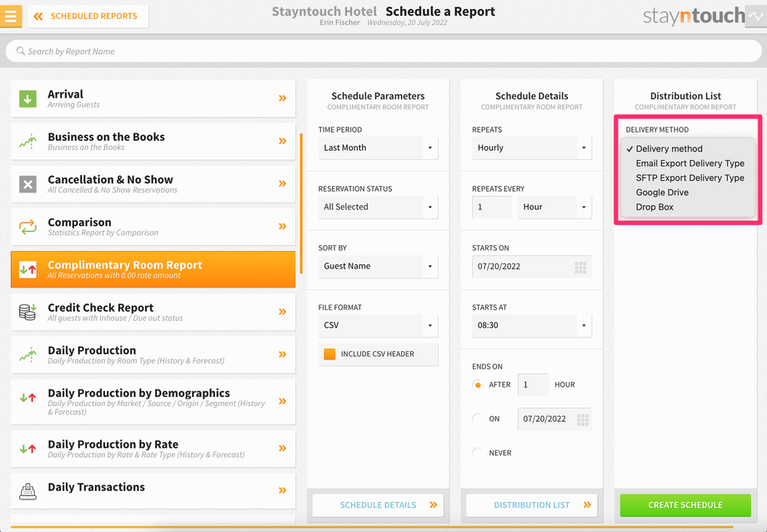Click the Schedule Details button
The width and height of the screenshot is (767, 532).
pos(378,505)
